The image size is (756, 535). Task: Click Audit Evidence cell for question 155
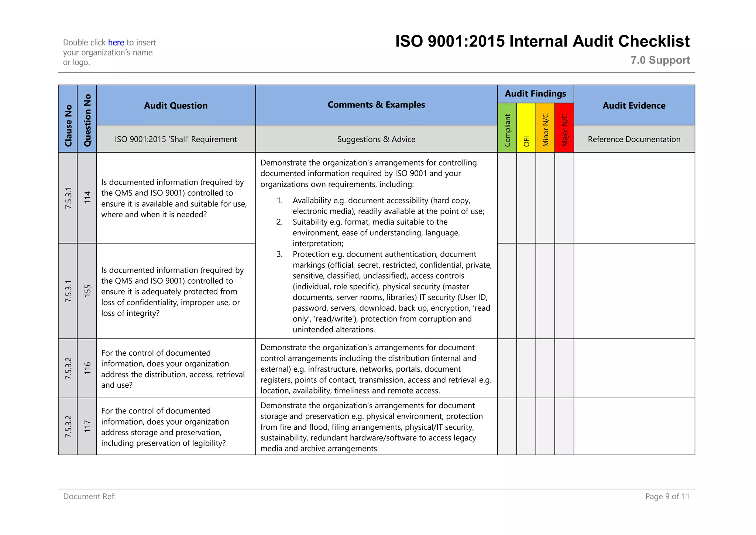[x=634, y=291]
